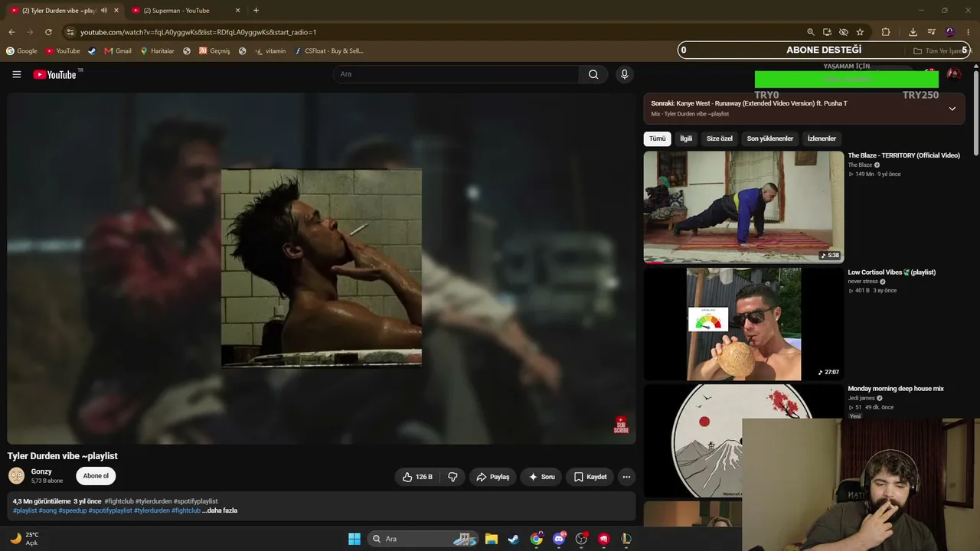980x551 pixels.
Task: Click the browser address bar URL
Action: coord(199,32)
